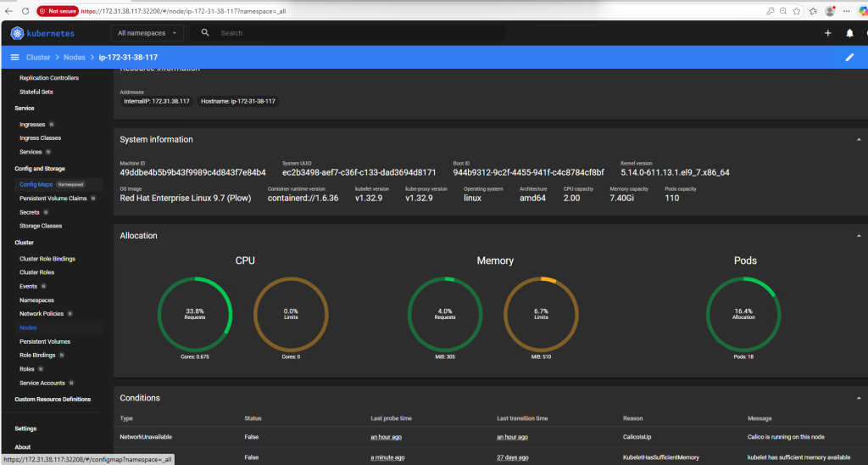Click the CPU Requests donut chart
The width and height of the screenshot is (868, 465).
click(195, 313)
